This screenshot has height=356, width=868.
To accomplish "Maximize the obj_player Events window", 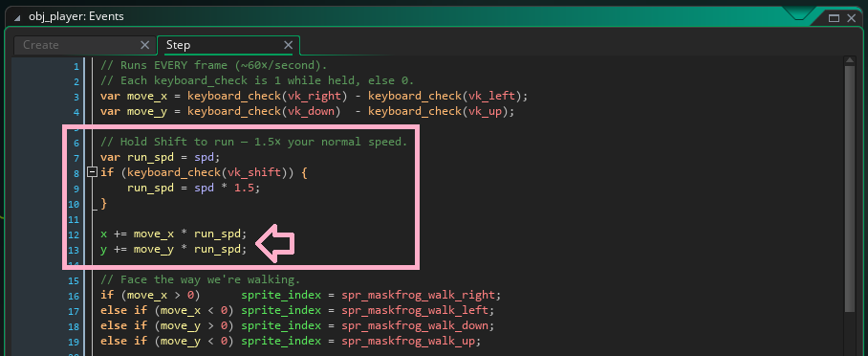I will point(834,18).
